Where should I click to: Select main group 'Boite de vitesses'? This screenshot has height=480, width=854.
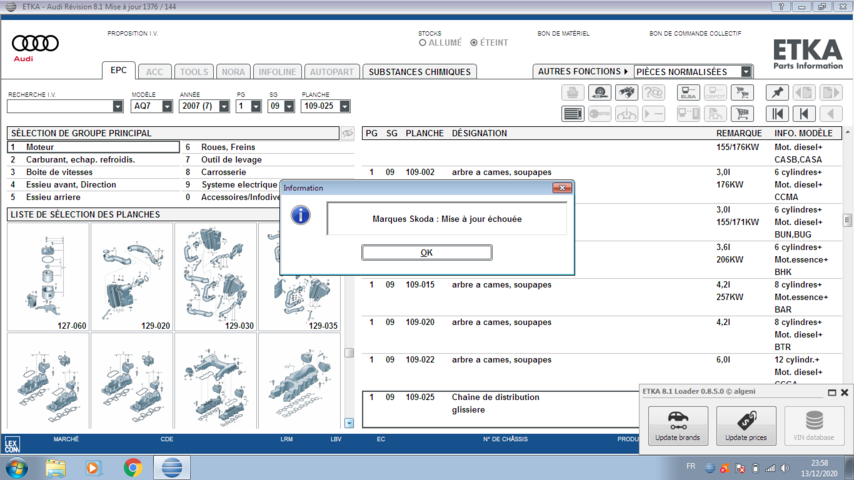click(x=94, y=172)
